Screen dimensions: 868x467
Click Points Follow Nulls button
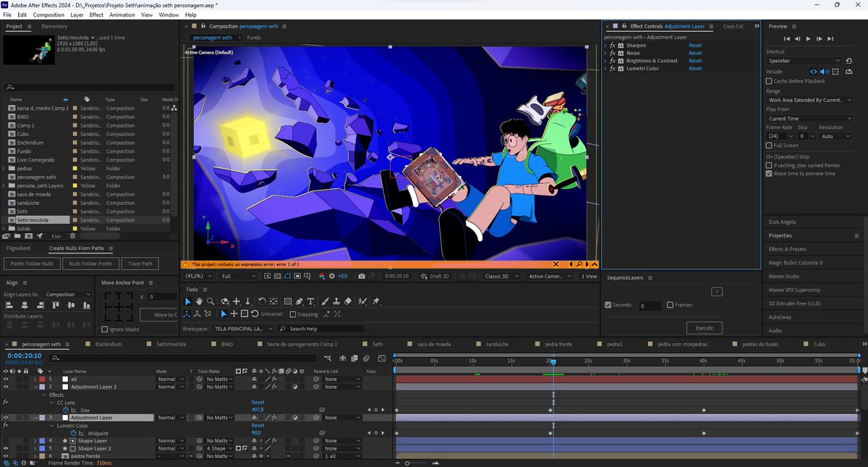pyautogui.click(x=32, y=264)
